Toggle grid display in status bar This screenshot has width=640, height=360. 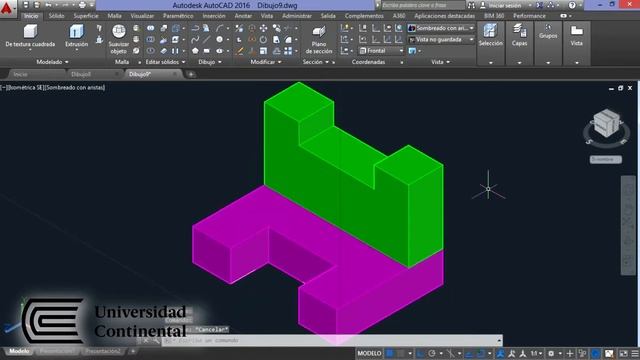[x=389, y=353]
